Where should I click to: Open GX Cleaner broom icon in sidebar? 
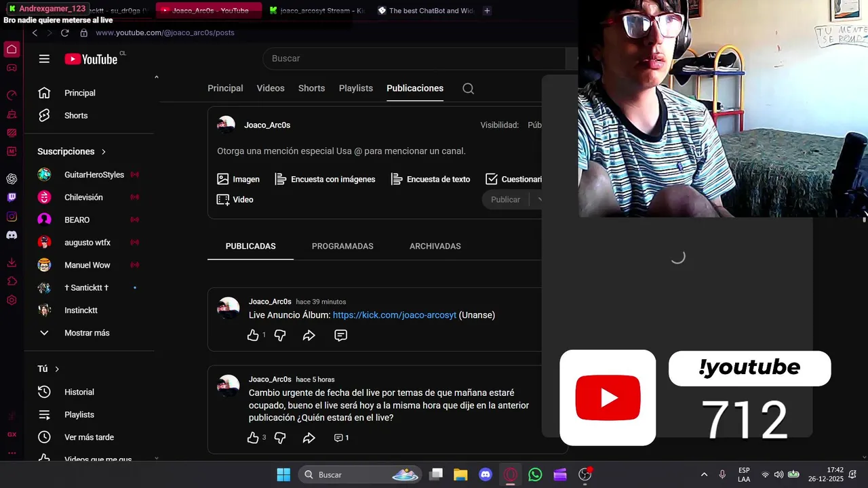coord(12,115)
